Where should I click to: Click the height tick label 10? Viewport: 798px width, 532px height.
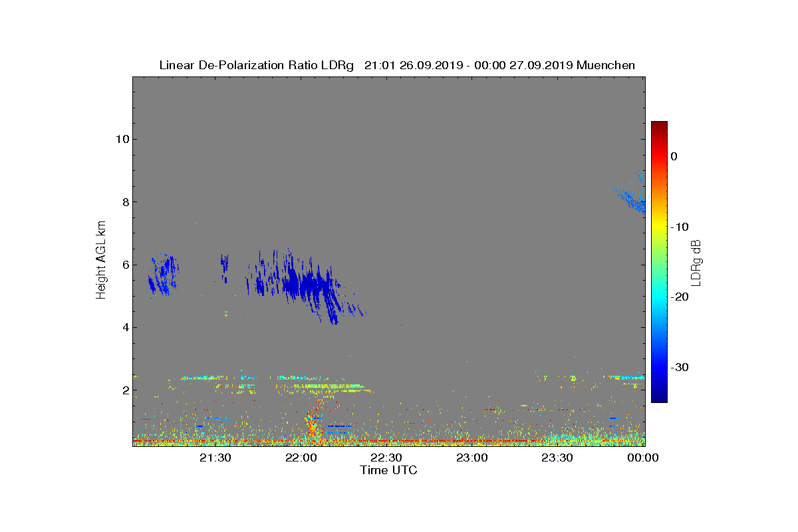coord(122,139)
